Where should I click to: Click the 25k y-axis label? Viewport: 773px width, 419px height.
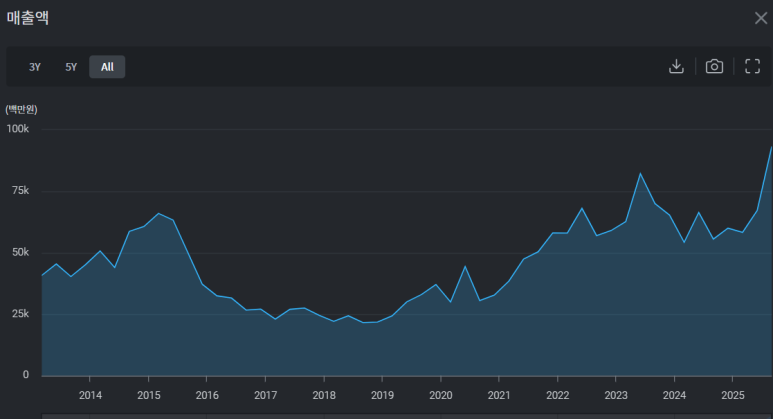click(20, 314)
